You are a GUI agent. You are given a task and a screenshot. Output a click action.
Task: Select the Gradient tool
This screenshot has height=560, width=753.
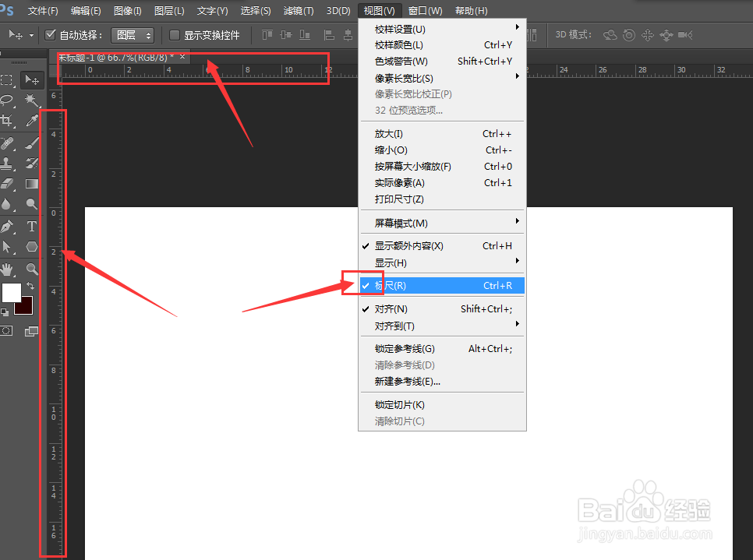coord(31,183)
